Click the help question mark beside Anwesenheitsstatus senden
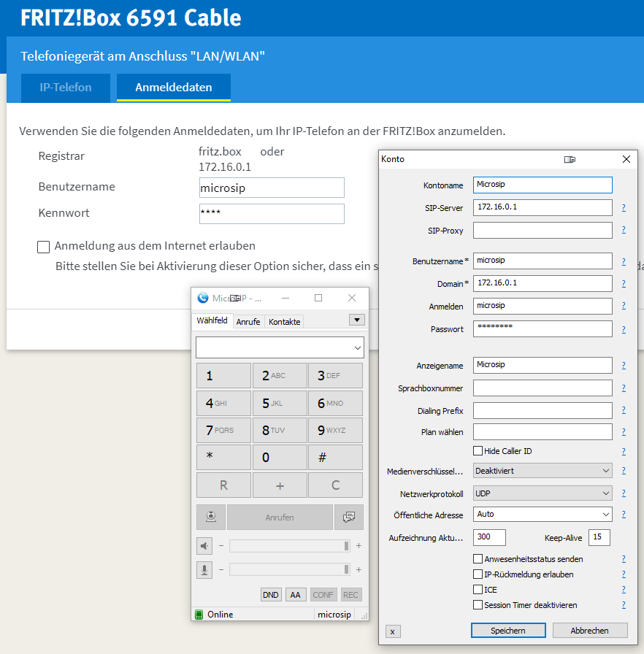 (x=624, y=559)
